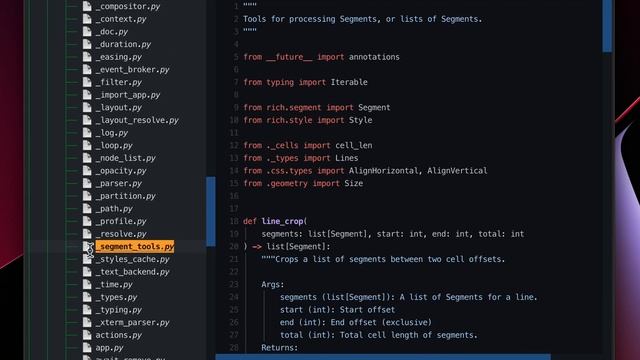Open _time.py from the tree
The height and width of the screenshot is (360, 640).
tap(114, 285)
